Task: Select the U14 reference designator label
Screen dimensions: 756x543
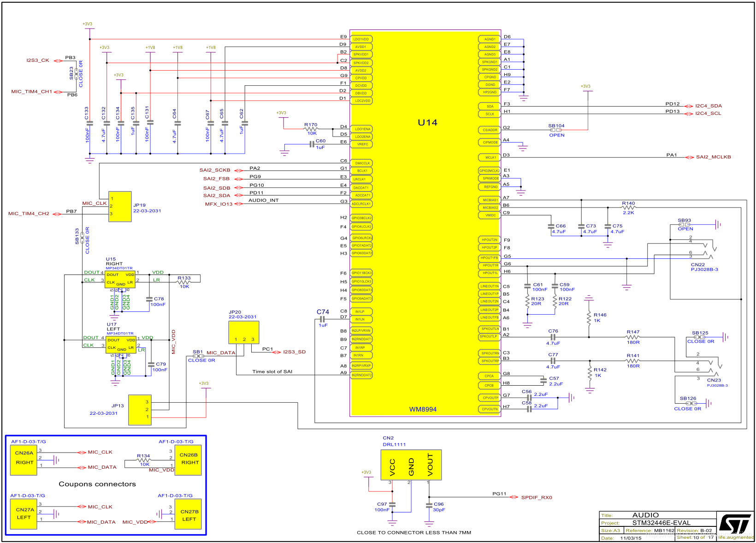Action: coord(427,123)
